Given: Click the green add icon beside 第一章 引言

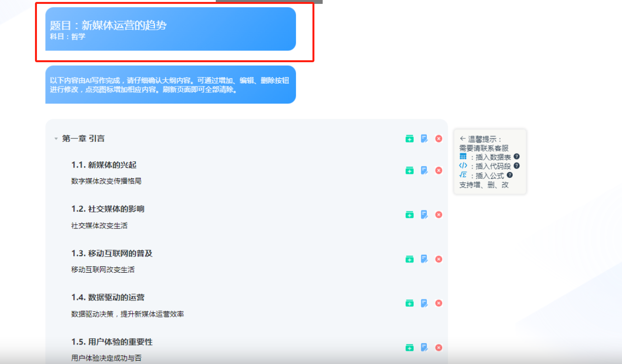Looking at the screenshot, I should click(x=410, y=138).
